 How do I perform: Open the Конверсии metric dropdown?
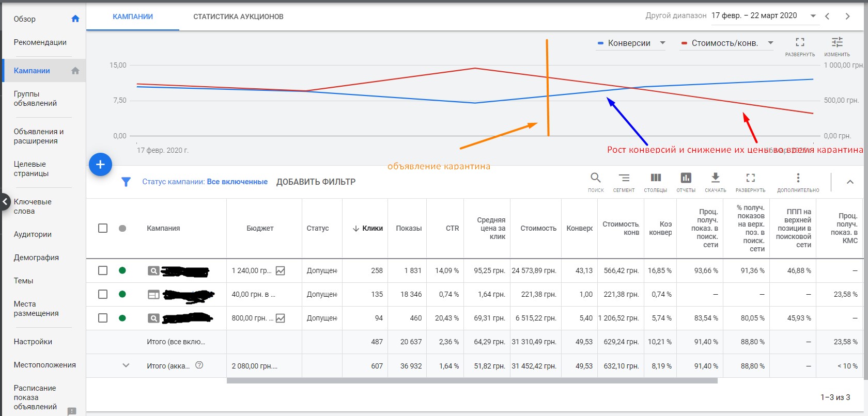631,43
